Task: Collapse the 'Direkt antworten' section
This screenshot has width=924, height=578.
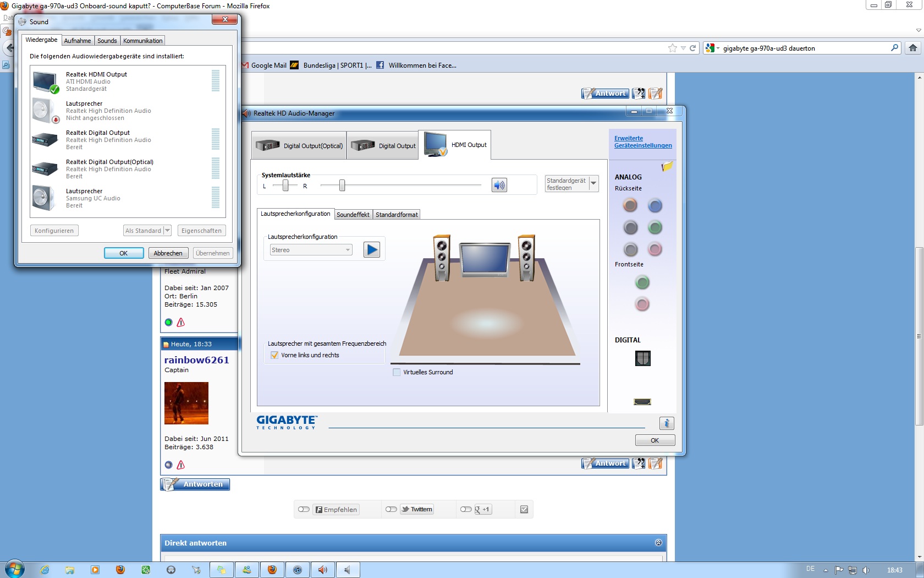Action: tap(658, 543)
